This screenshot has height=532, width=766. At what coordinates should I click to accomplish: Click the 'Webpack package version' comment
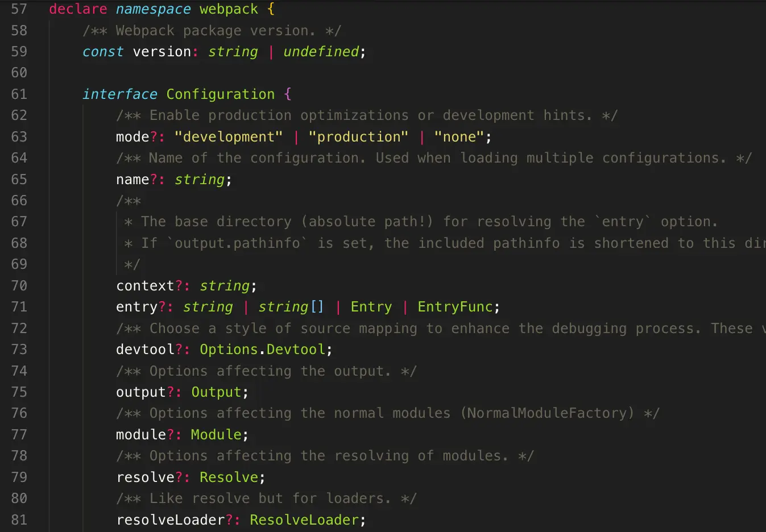tap(212, 31)
